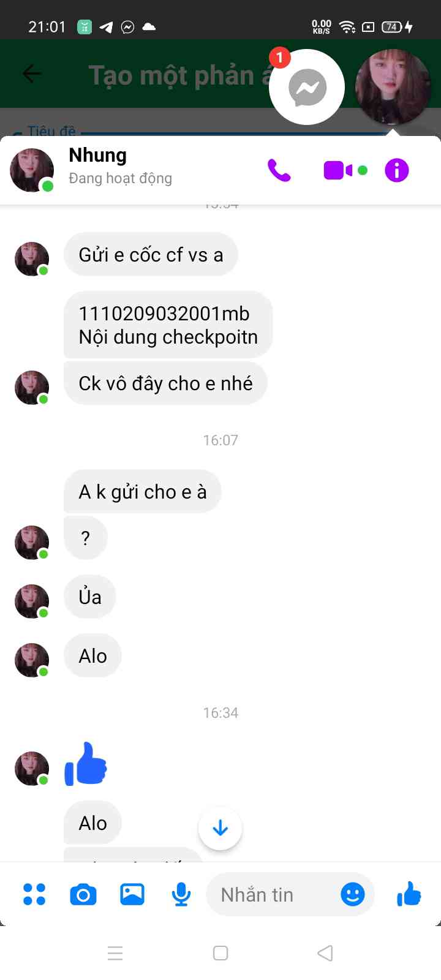This screenshot has width=441, height=980.
Task: Tap the Android home navigation button
Action: [221, 953]
